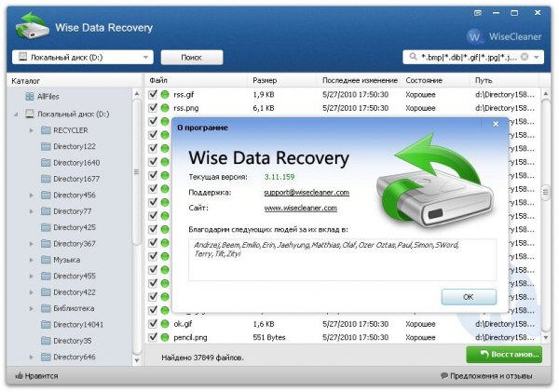Expand the Музыка folder node
559x392 pixels.
pyautogui.click(x=32, y=260)
